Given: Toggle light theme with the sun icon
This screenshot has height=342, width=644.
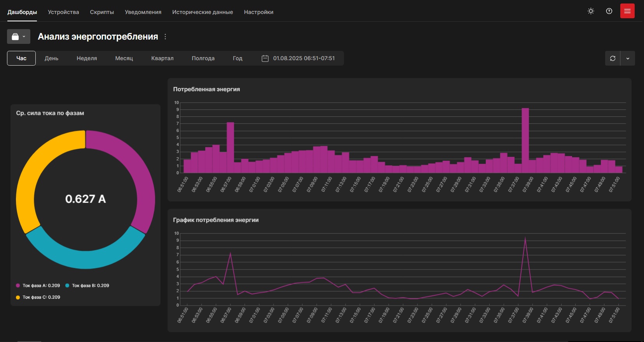Looking at the screenshot, I should click(591, 11).
